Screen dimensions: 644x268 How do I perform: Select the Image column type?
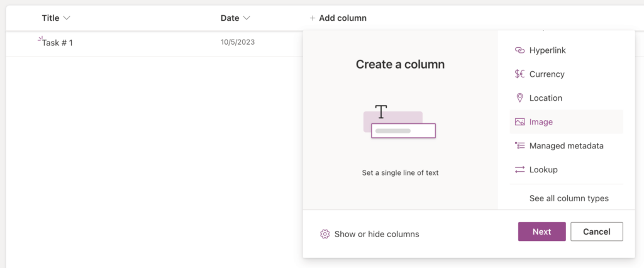567,121
